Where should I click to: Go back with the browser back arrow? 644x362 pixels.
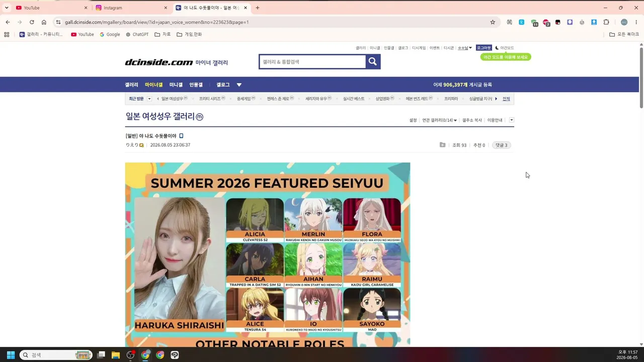pyautogui.click(x=8, y=22)
